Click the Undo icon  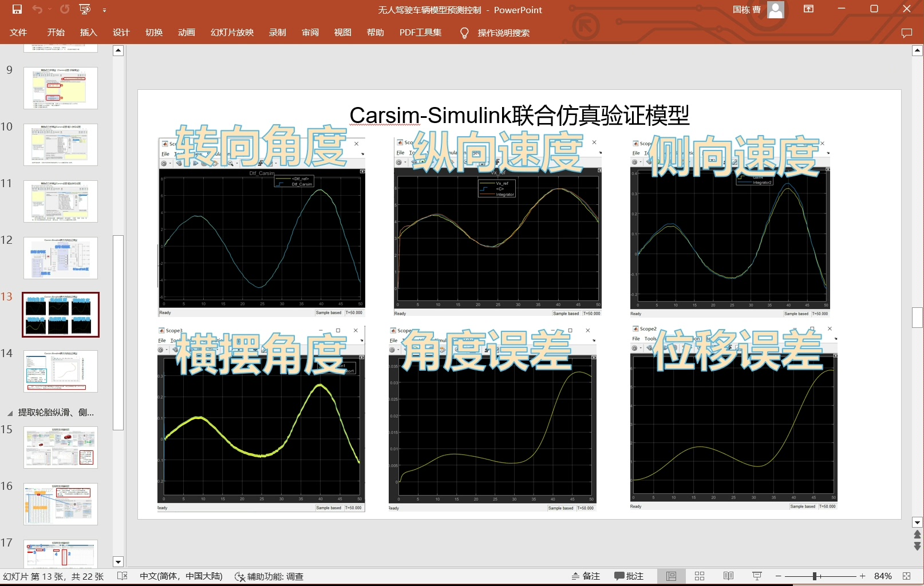37,9
